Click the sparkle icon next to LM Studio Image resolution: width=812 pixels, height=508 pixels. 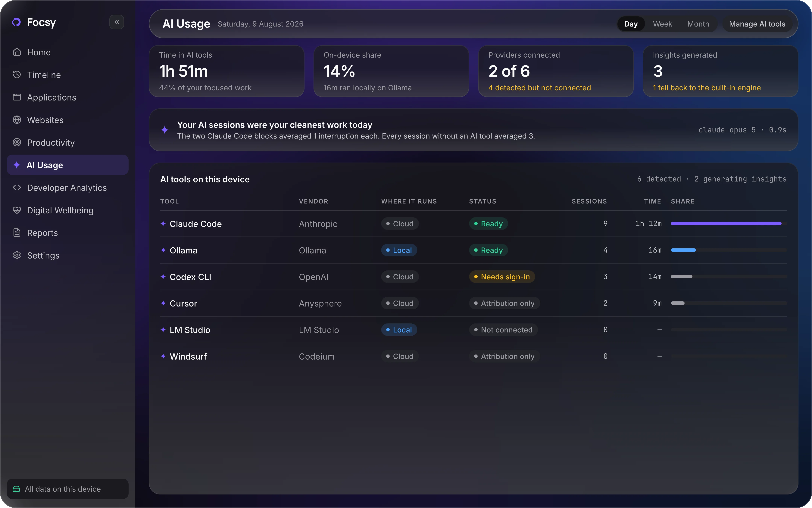tap(163, 330)
